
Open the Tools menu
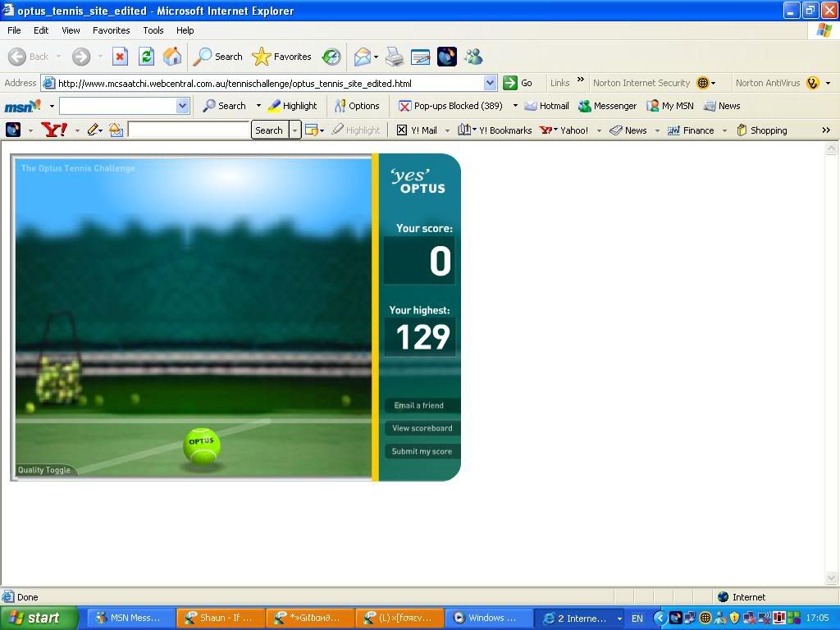coord(153,30)
